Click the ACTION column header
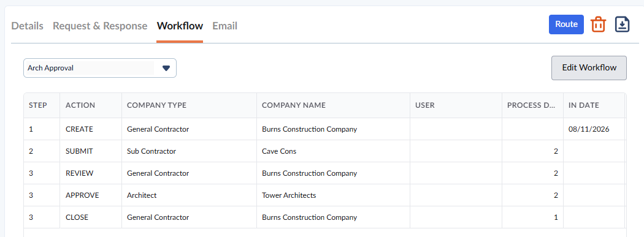This screenshot has height=237, width=644. coord(91,105)
